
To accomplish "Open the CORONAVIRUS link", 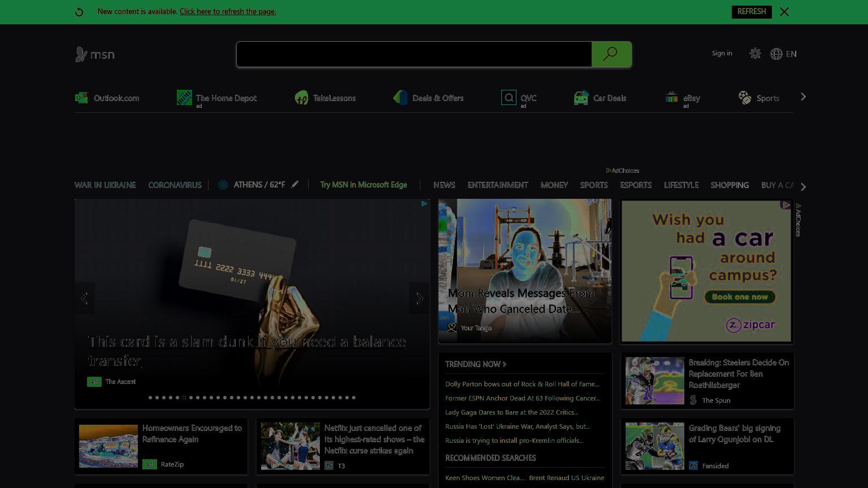I will pos(175,185).
